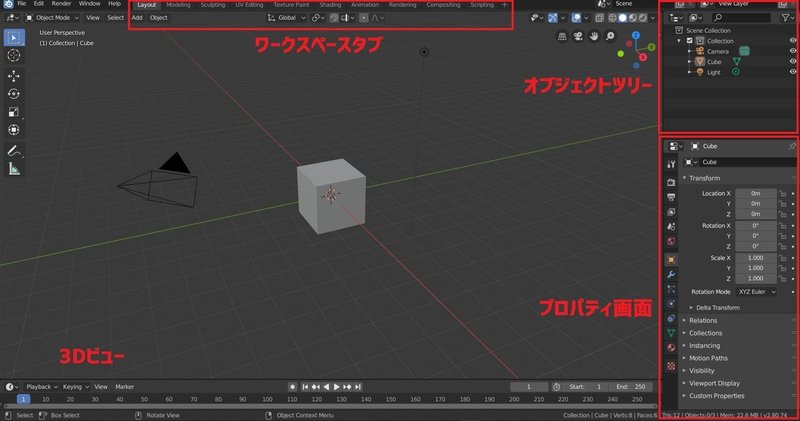This screenshot has width=800, height=421.
Task: Switch to camera view icon
Action: click(x=578, y=36)
